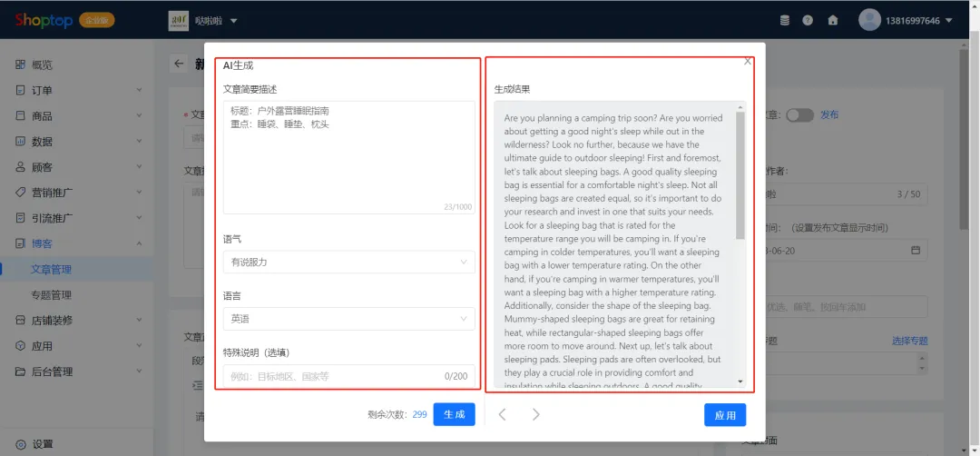Image resolution: width=980 pixels, height=456 pixels.
Task: Open account menu 13816997646
Action: point(918,21)
